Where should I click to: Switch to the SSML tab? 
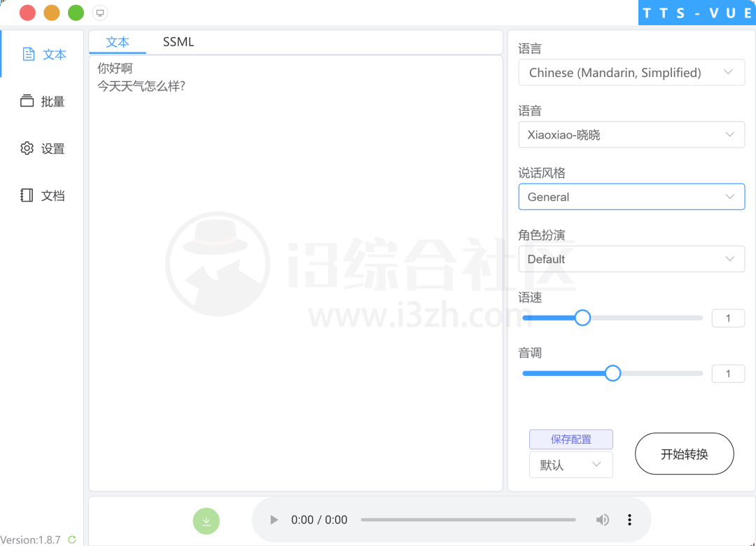(178, 42)
